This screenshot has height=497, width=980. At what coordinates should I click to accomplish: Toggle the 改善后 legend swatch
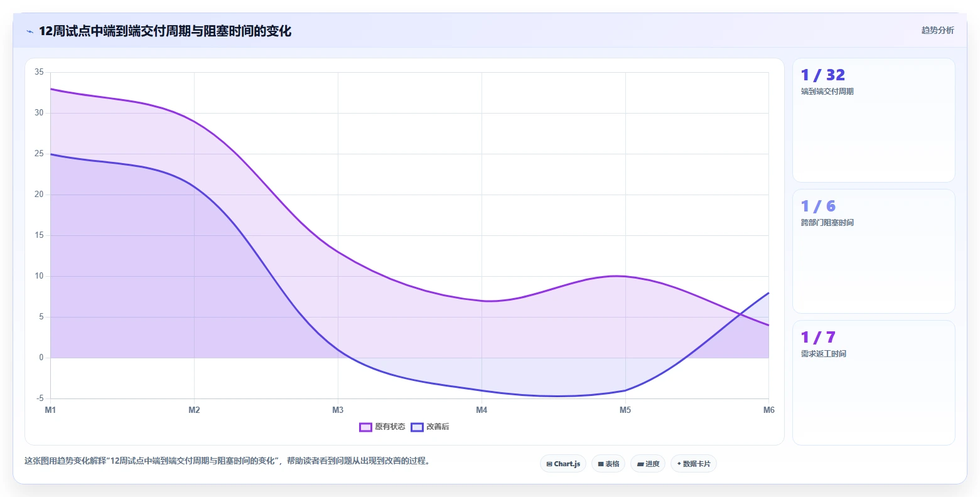click(x=417, y=427)
